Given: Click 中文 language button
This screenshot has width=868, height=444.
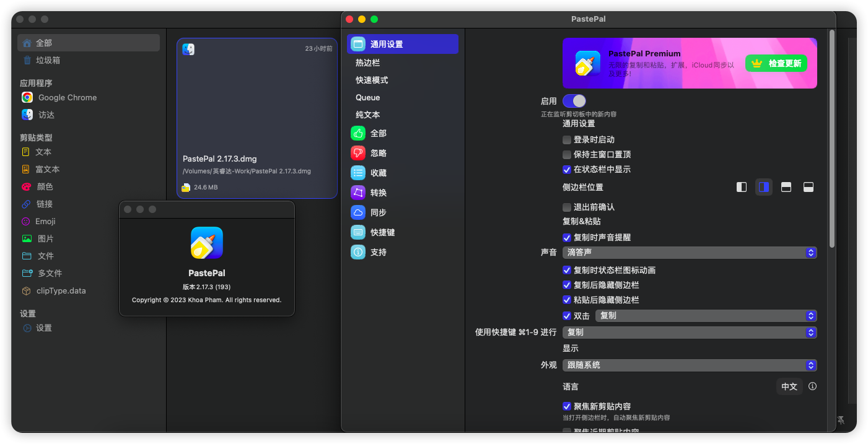Looking at the screenshot, I should pos(789,386).
